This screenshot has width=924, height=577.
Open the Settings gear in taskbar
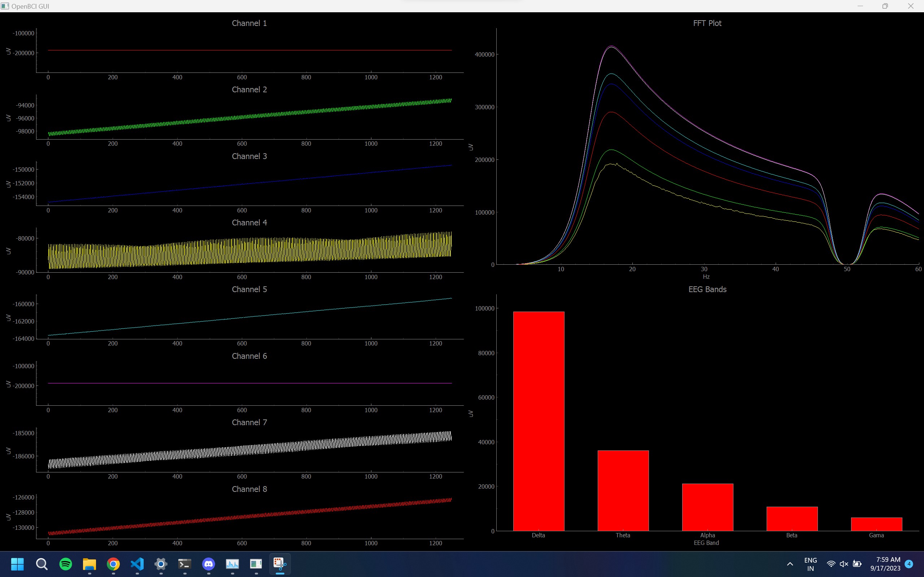click(x=161, y=564)
